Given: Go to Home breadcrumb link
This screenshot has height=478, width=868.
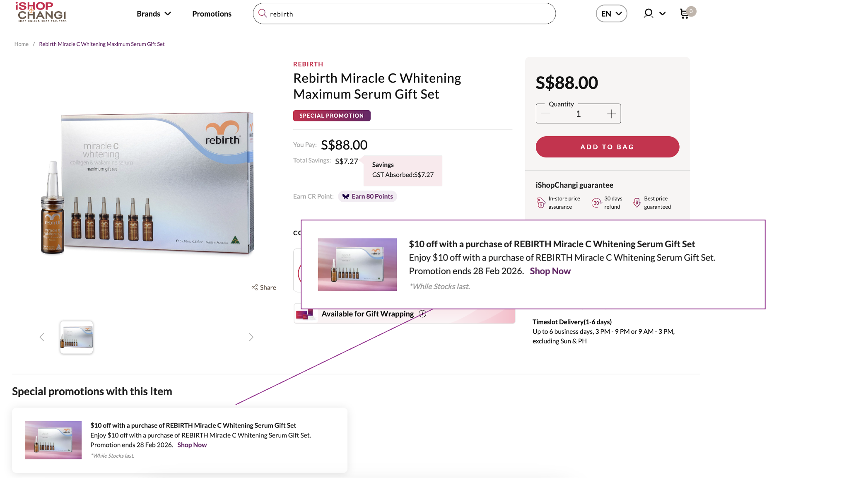Looking at the screenshot, I should tap(21, 44).
